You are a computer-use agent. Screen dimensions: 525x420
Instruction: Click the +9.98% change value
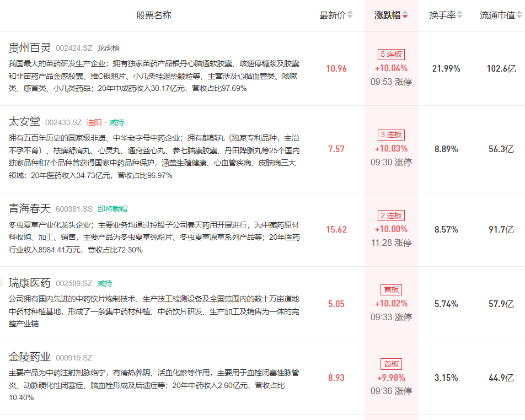pos(391,378)
